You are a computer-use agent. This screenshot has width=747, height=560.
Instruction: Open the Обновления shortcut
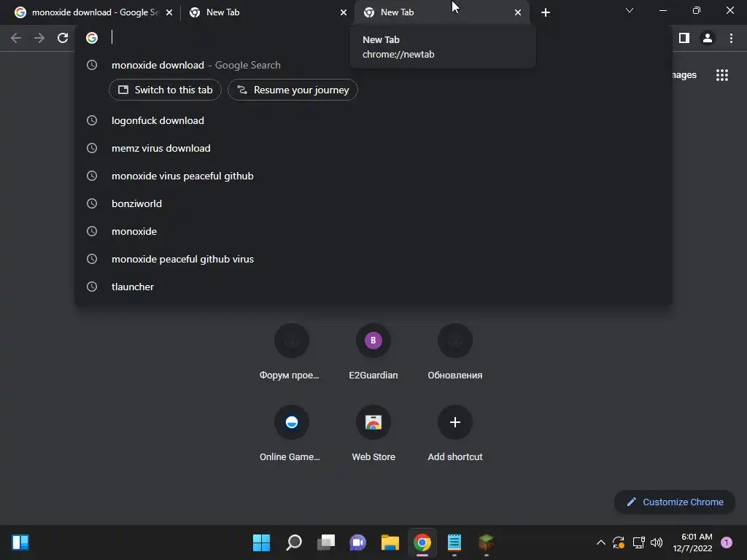tap(455, 353)
